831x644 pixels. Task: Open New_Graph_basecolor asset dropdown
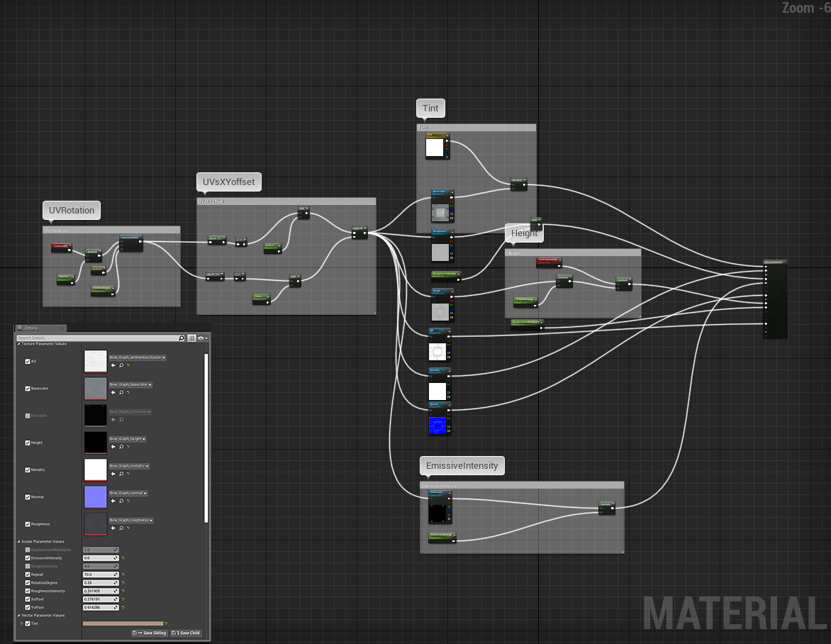click(x=130, y=384)
